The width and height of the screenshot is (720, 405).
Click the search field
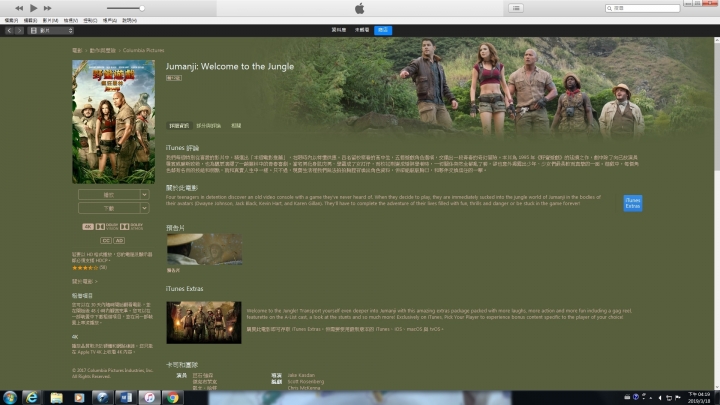pos(642,8)
